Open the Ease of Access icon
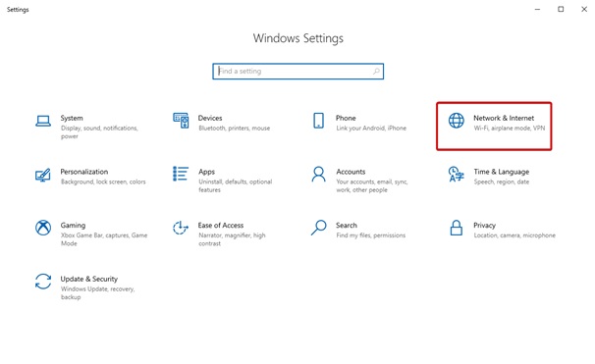595x364 pixels. pos(181,228)
